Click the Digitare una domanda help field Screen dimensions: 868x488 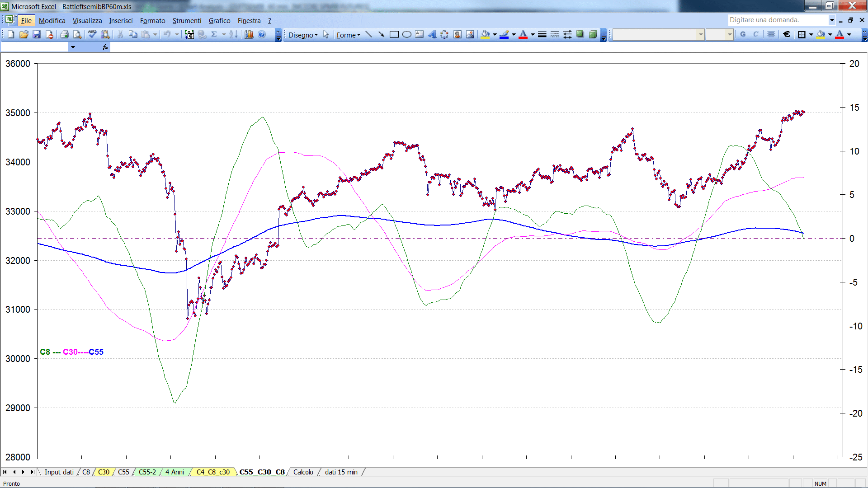click(778, 20)
